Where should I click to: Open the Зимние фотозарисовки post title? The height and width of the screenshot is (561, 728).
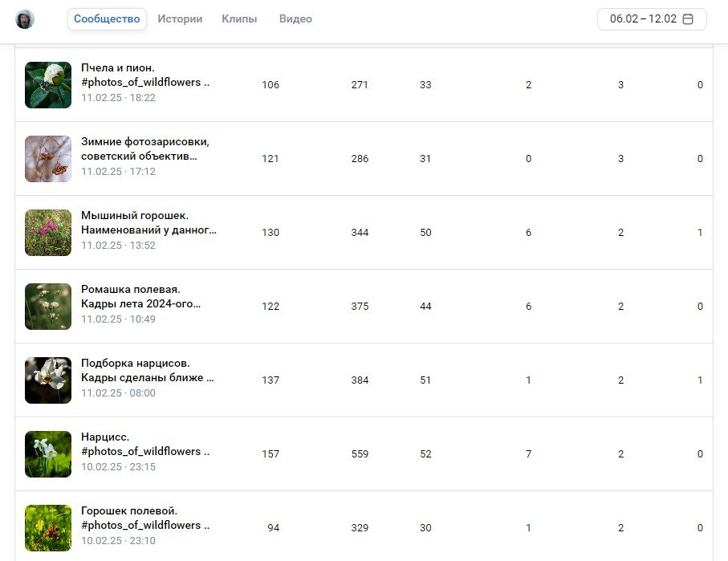click(144, 142)
